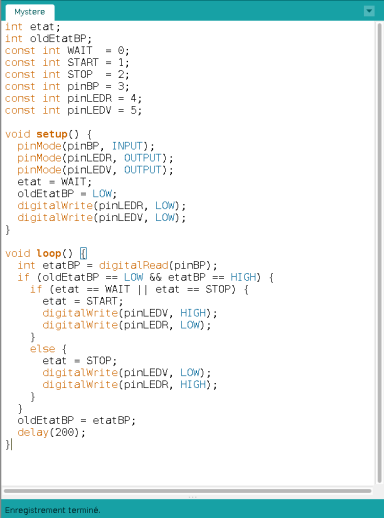This screenshot has height=518, width=384.
Task: Click the setup function name
Action: point(52,134)
